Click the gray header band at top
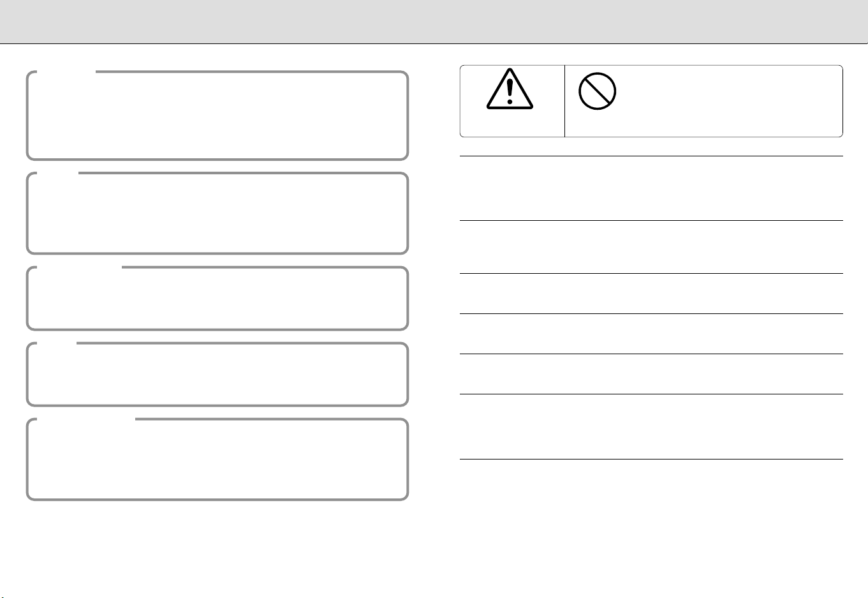868x598 pixels. coord(434,22)
